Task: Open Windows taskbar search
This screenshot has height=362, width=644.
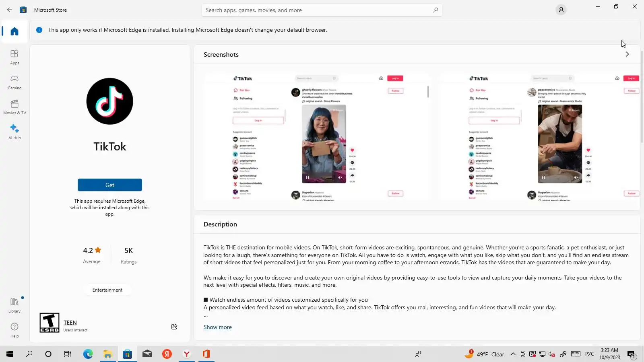Action: point(29,354)
